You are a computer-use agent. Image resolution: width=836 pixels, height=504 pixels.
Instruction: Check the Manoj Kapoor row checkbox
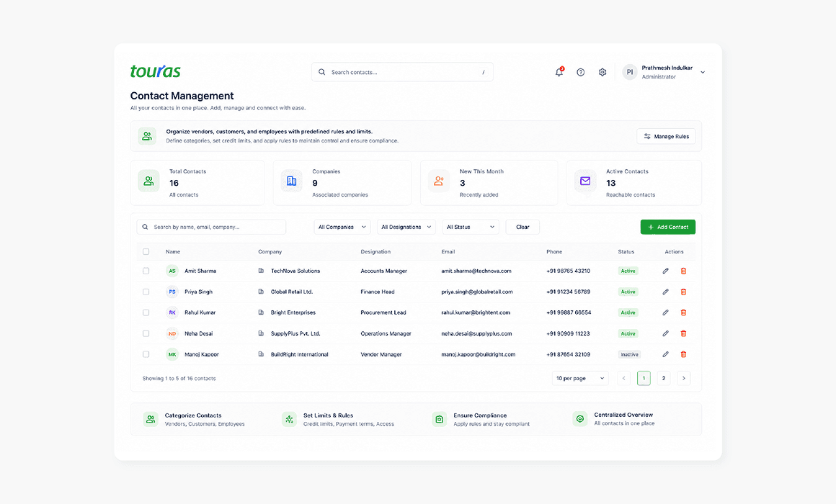pyautogui.click(x=146, y=354)
